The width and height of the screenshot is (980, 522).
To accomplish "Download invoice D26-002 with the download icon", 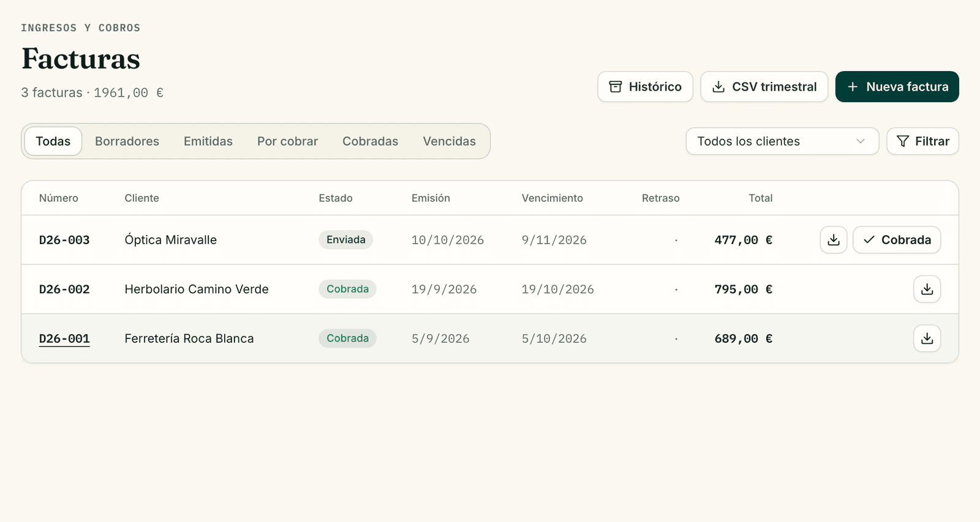I will (x=927, y=289).
